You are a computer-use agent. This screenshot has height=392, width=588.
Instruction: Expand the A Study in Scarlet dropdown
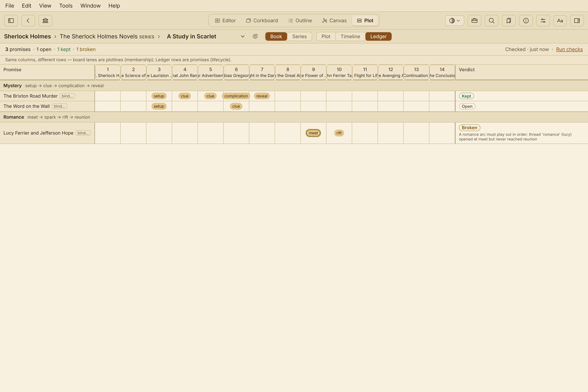[243, 37]
